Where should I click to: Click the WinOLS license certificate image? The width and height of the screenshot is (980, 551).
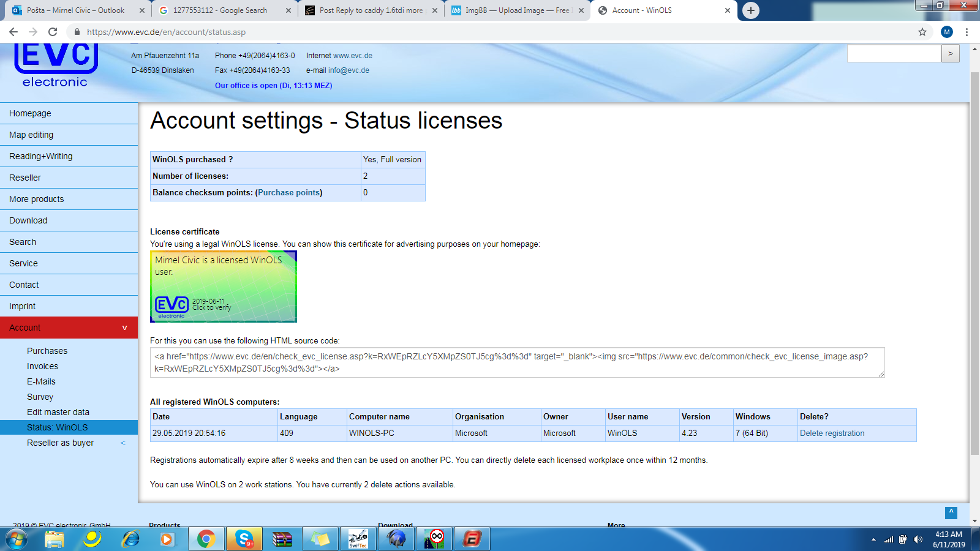point(224,287)
